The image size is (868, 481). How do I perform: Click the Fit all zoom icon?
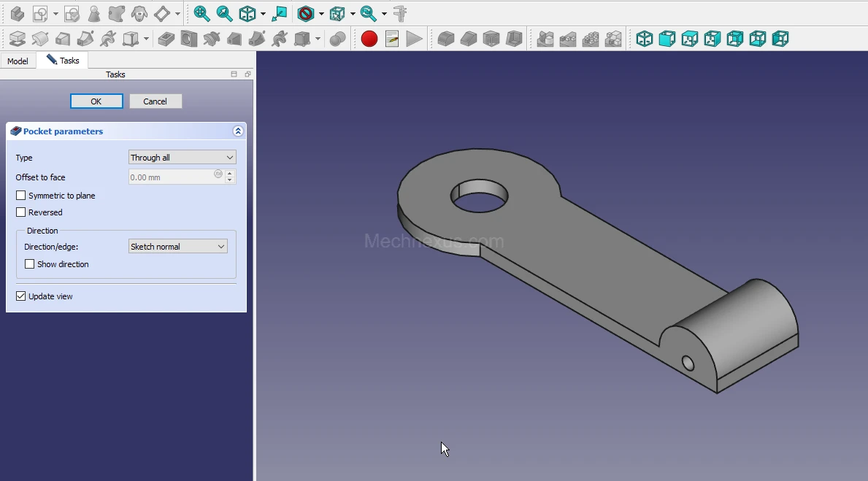click(x=201, y=13)
